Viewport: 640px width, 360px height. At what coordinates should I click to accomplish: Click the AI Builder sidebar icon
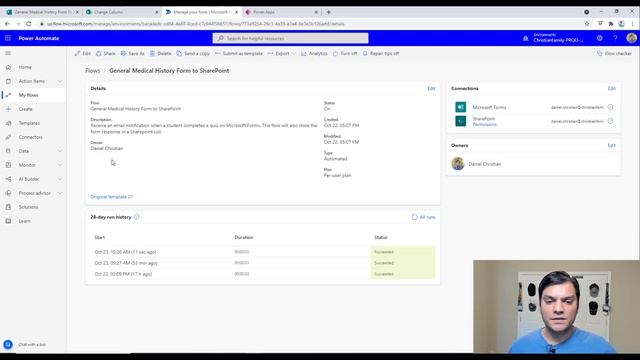[x=8, y=179]
